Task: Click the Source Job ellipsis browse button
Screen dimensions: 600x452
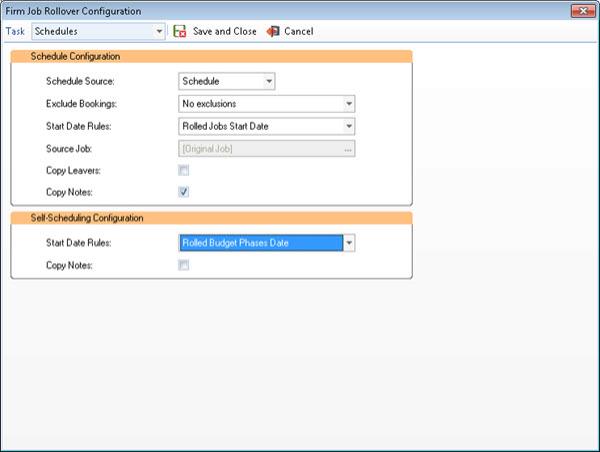Action: tap(347, 149)
